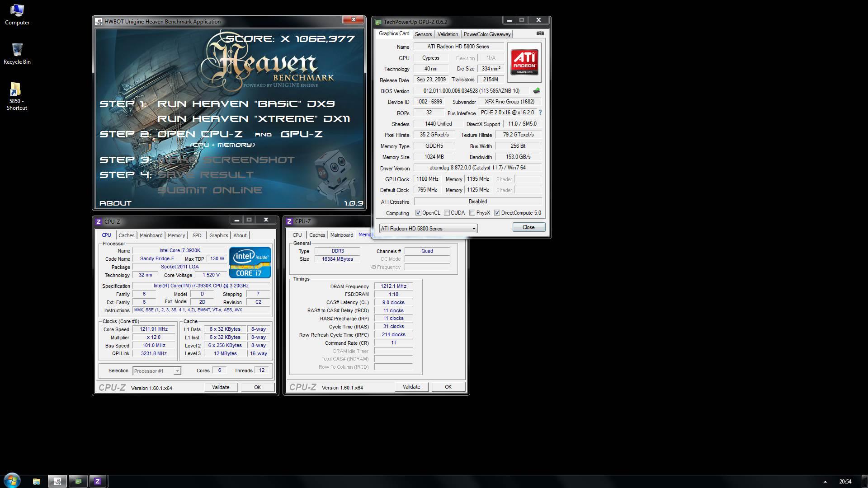Image resolution: width=868 pixels, height=488 pixels.
Task: Open the 5850 Shortcut folder icon
Action: tap(17, 96)
